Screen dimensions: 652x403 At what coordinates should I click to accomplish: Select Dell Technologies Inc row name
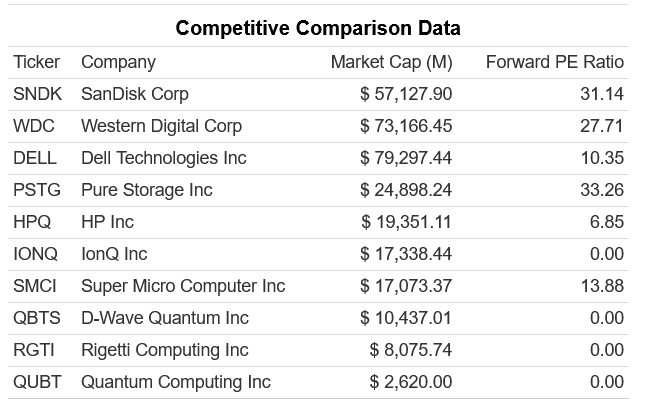point(163,158)
